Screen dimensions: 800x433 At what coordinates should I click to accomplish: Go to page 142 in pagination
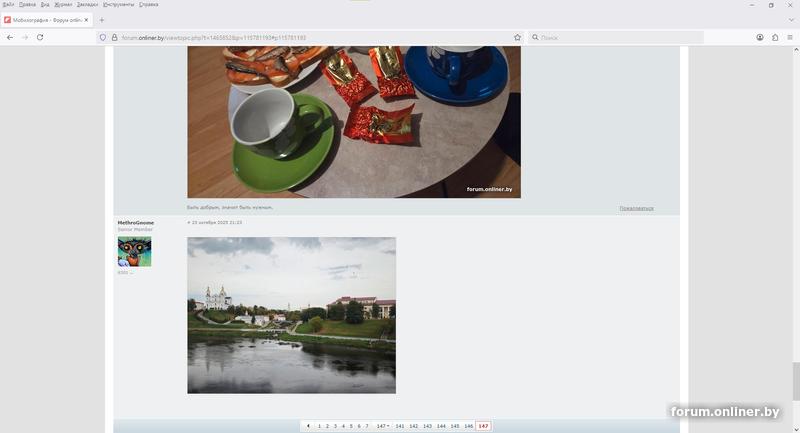(x=413, y=426)
